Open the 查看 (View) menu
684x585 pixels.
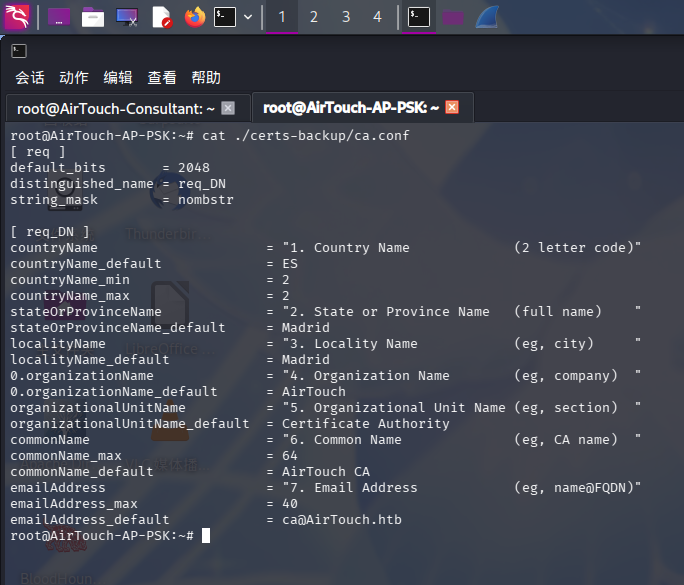(162, 78)
